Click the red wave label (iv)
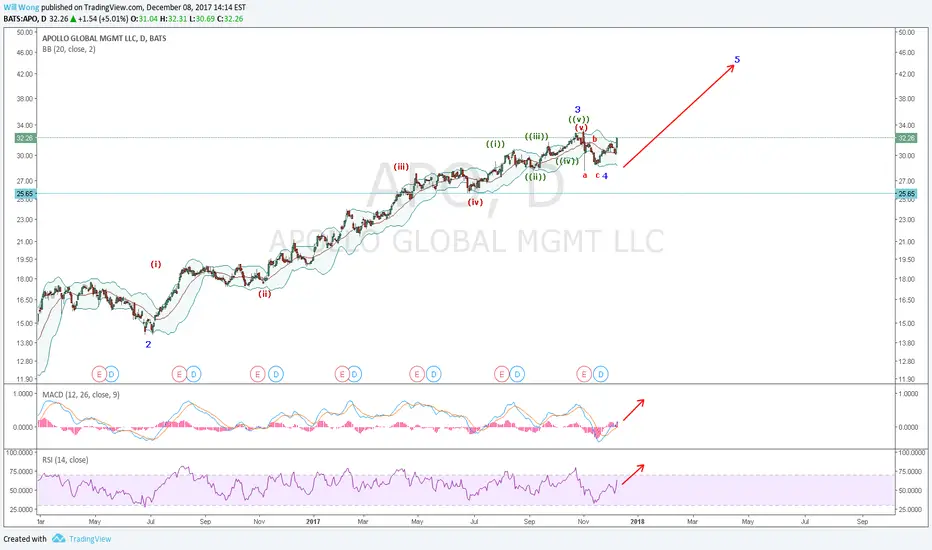The width and height of the screenshot is (932, 550). [x=475, y=202]
